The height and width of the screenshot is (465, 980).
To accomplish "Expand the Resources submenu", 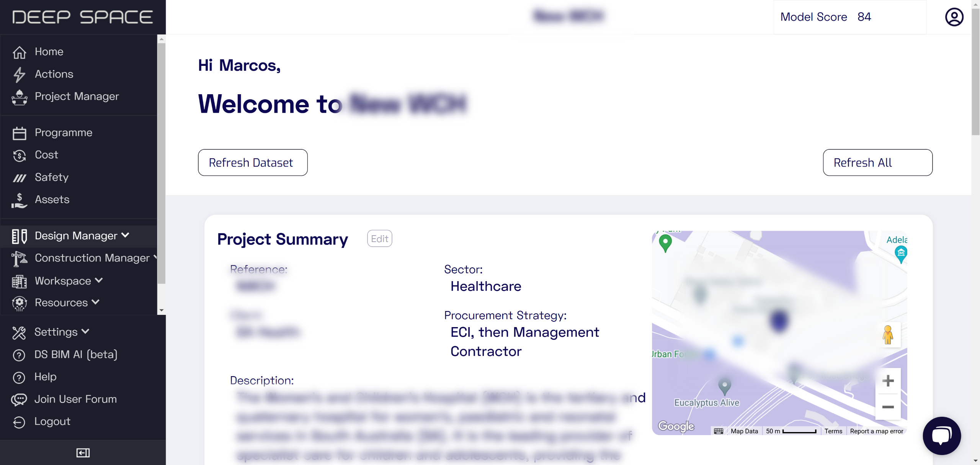I will tap(67, 303).
